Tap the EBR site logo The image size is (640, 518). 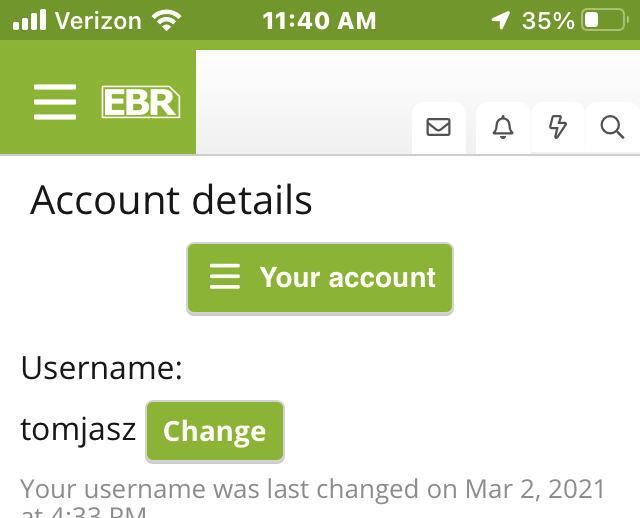141,102
